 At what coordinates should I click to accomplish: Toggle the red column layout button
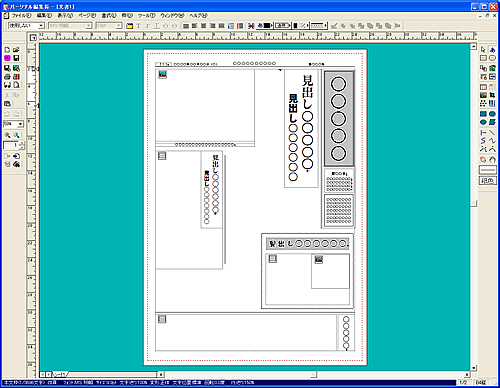coord(240,26)
